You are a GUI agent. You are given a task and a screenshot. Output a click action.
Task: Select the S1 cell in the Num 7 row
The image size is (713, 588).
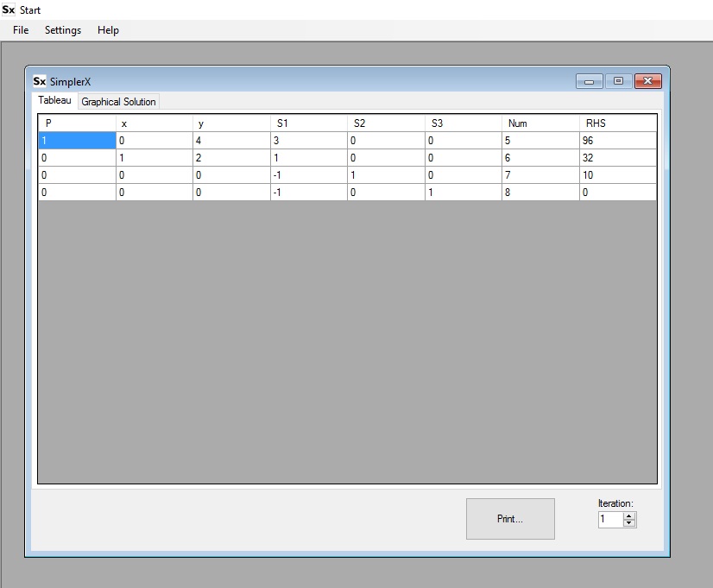pyautogui.click(x=309, y=175)
